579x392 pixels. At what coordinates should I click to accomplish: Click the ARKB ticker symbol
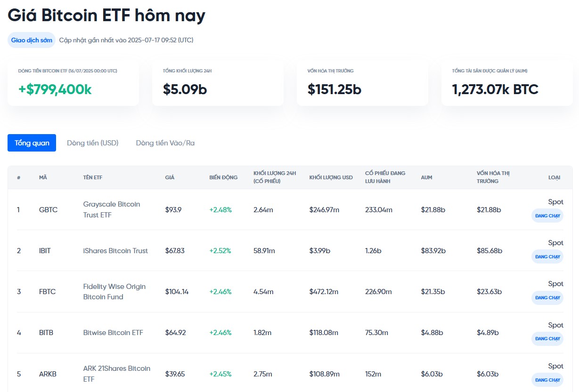pos(48,374)
